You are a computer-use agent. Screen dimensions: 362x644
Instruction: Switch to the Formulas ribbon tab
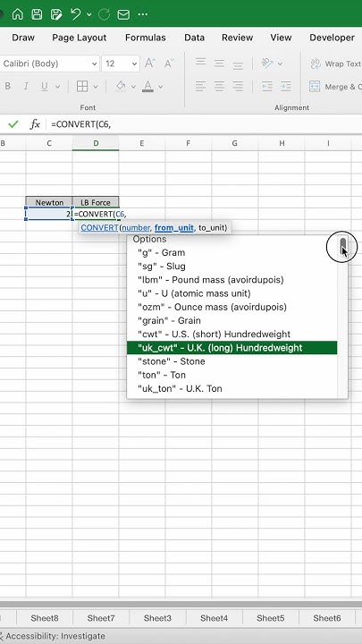pyautogui.click(x=146, y=38)
